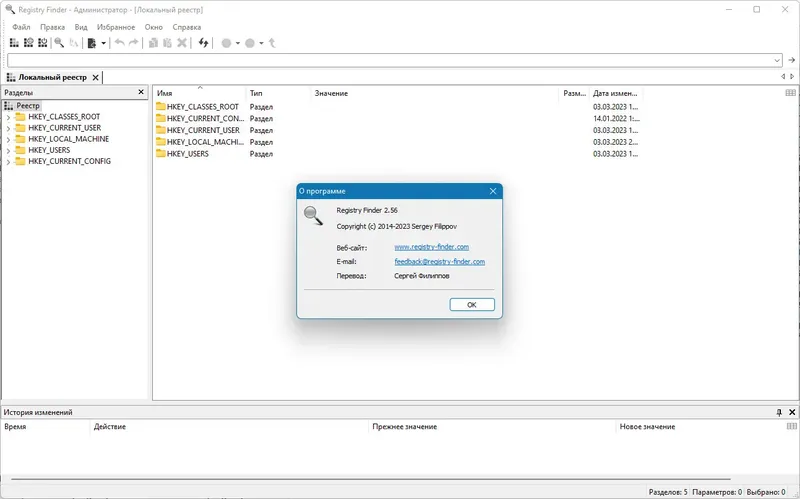800x499 pixels.
Task: Click into the registry address bar
Action: (389, 60)
